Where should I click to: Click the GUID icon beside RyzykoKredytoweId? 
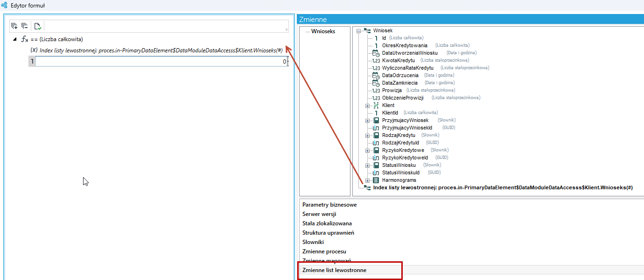tap(376, 158)
